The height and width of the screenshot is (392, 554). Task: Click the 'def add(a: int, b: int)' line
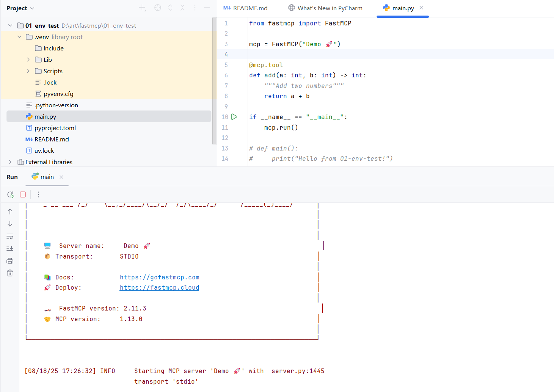click(308, 75)
